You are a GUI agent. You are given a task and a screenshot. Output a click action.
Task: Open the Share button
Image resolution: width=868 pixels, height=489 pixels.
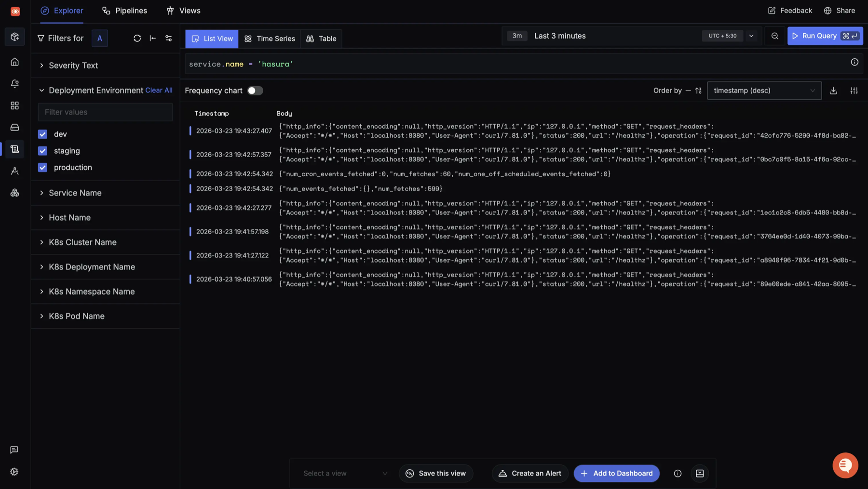pos(840,11)
